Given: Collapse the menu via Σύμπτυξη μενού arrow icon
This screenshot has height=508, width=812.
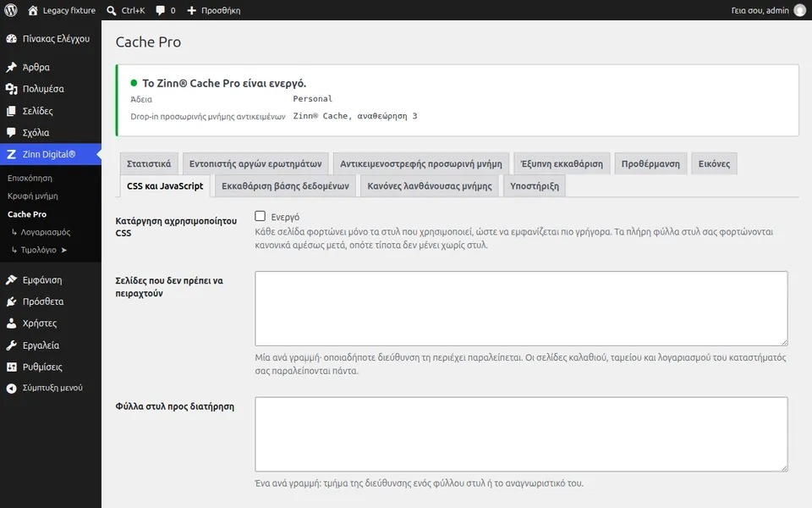Looking at the screenshot, I should (x=11, y=389).
